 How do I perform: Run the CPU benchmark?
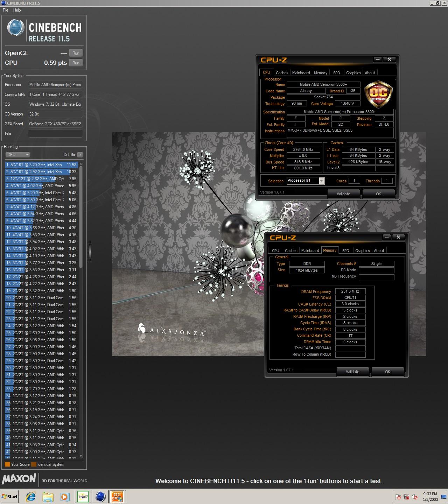pos(76,63)
